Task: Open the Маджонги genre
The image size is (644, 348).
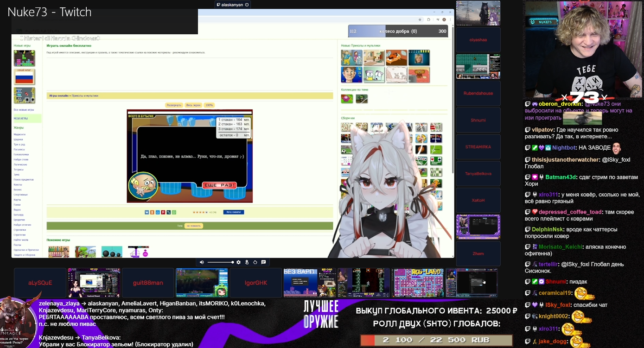Action: pos(19,134)
